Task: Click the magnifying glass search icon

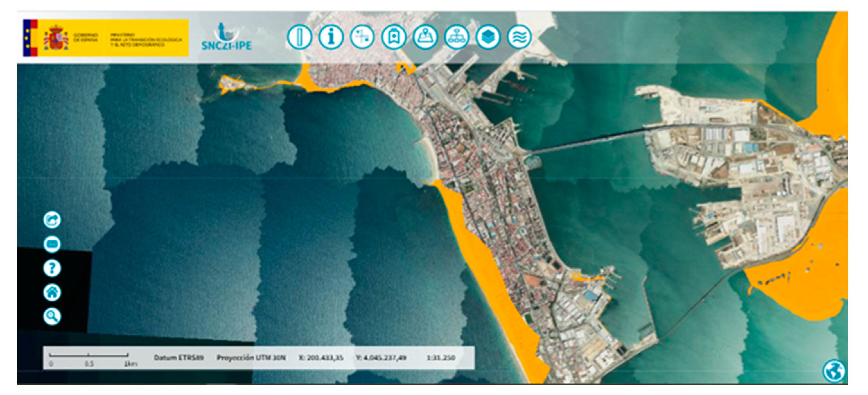Action: click(x=52, y=316)
